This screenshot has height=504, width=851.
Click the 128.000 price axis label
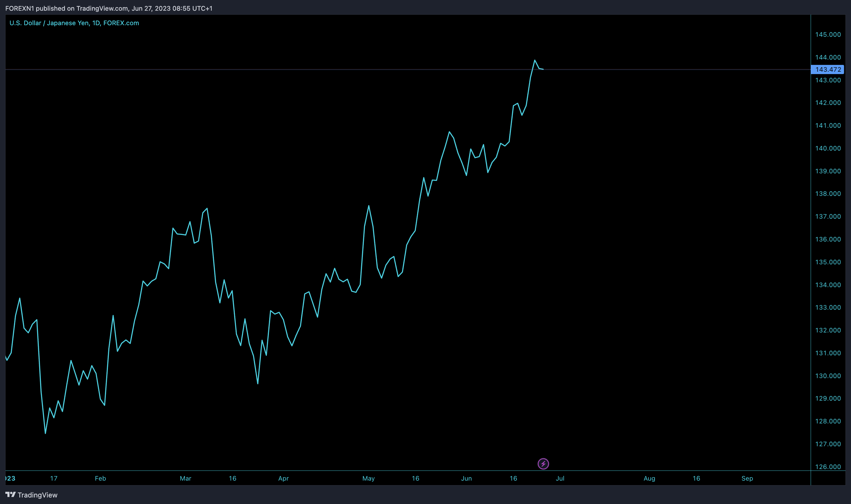coord(828,421)
